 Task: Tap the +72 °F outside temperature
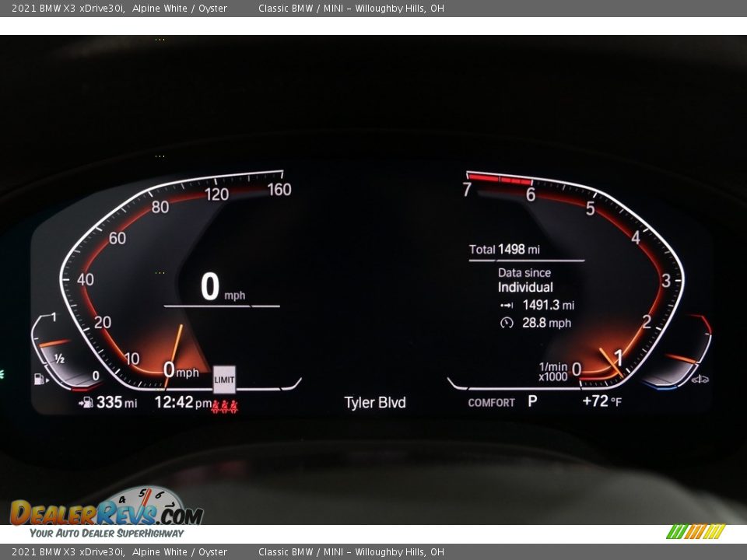click(x=602, y=401)
